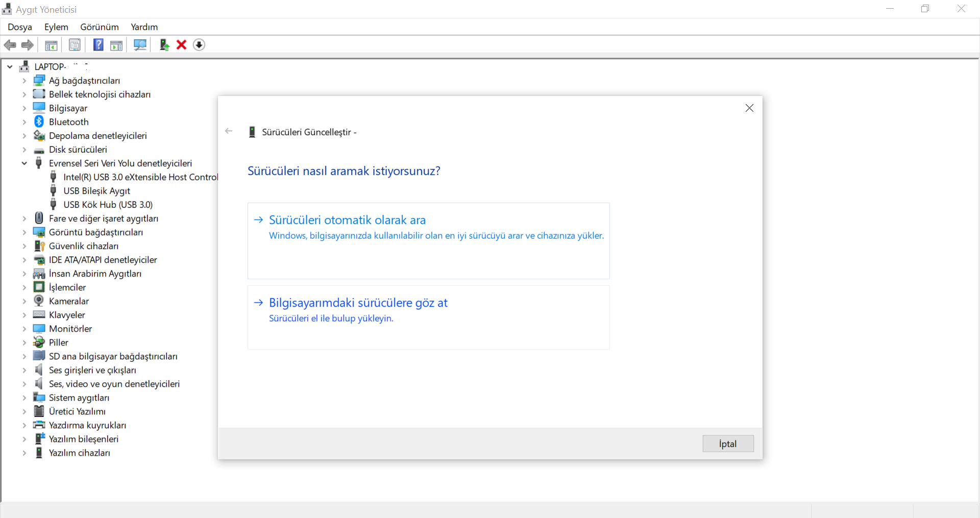Image resolution: width=980 pixels, height=518 pixels.
Task: Select the Klavyeler device category
Action: tap(67, 315)
